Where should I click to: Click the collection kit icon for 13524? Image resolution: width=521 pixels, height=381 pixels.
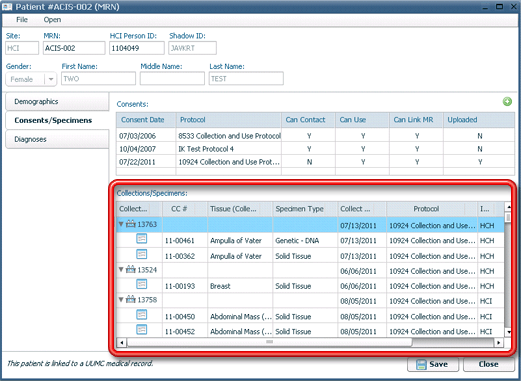click(131, 269)
